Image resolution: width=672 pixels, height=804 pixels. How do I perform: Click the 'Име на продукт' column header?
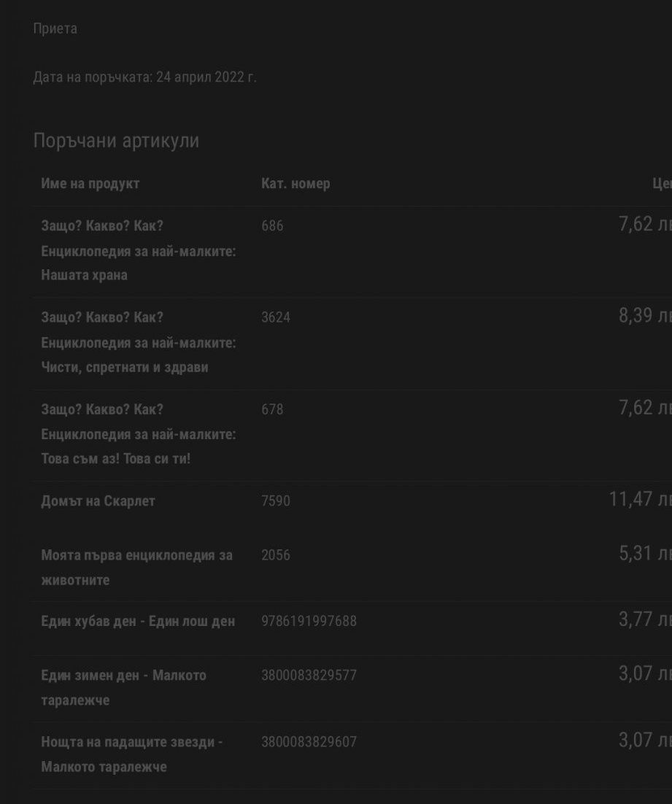[90, 184]
